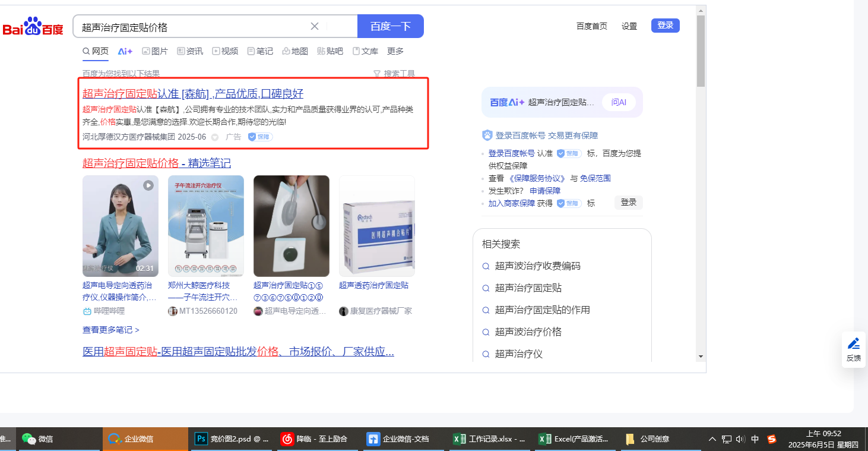Open the 子午流注开穴治疗仪 thumbnail

206,226
